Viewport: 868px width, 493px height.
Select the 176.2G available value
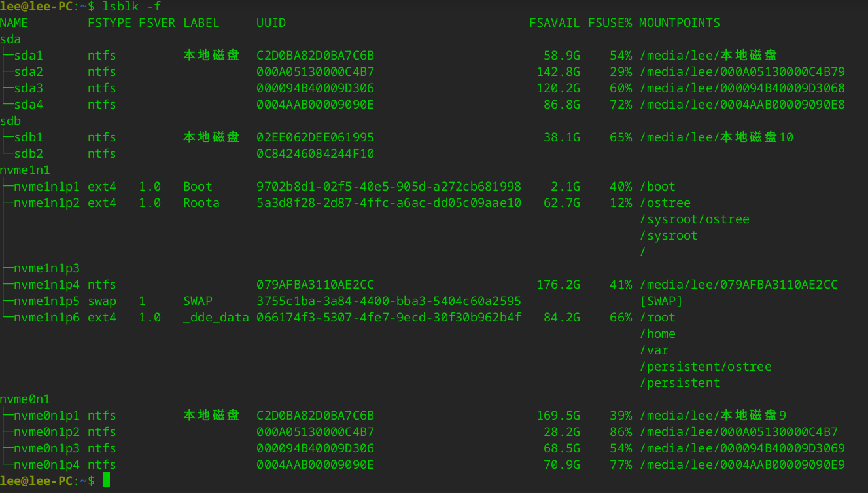558,285
